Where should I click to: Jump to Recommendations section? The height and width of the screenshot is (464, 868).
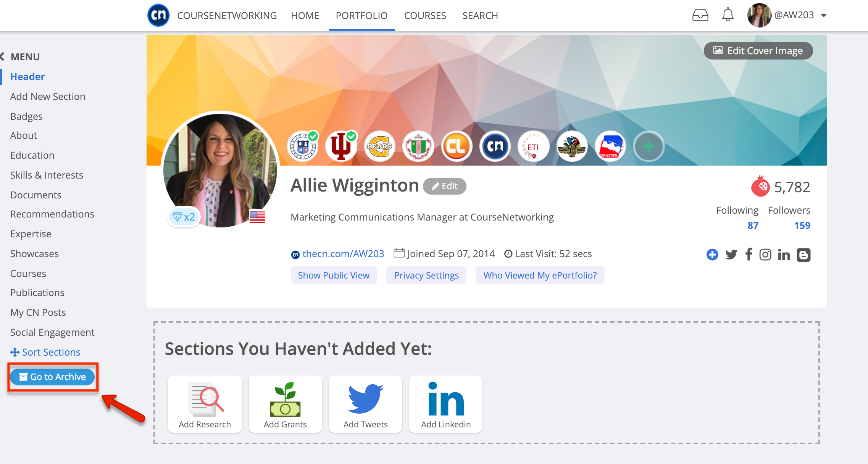pos(52,214)
